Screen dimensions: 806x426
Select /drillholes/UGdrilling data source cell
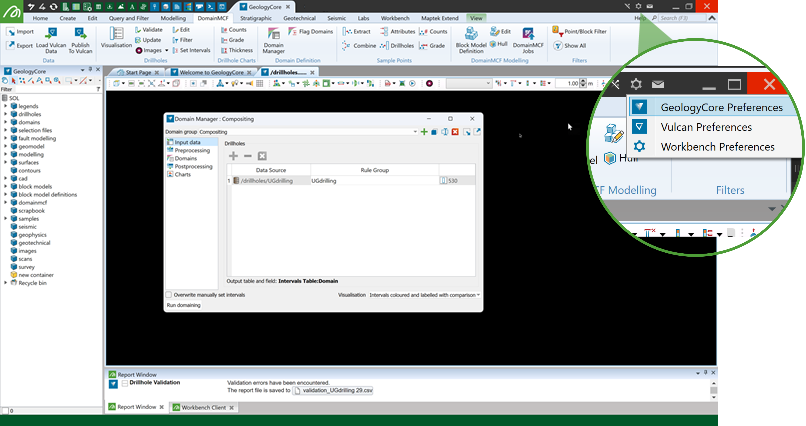(x=270, y=181)
